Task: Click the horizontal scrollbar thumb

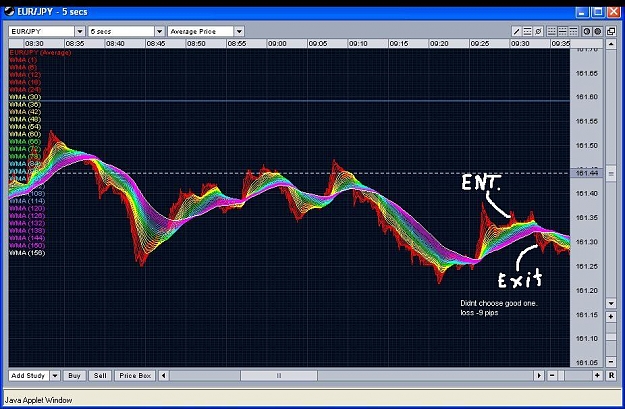Action: (x=279, y=376)
